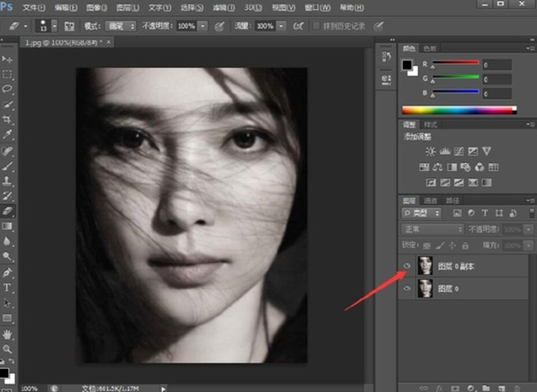
Task: Expand the 不透明度 dropdown in options bar
Action: [x=203, y=26]
